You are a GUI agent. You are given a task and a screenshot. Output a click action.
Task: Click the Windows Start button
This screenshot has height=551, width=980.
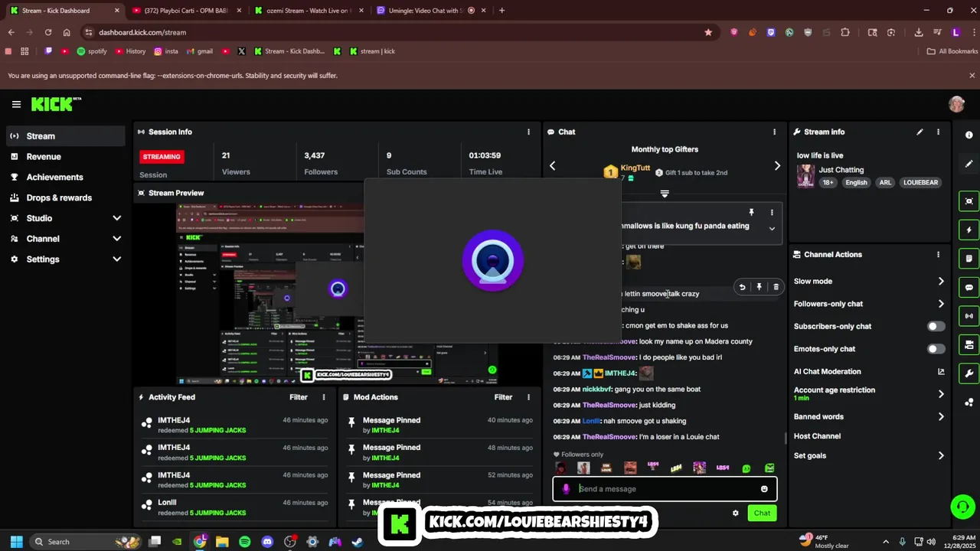pos(16,542)
